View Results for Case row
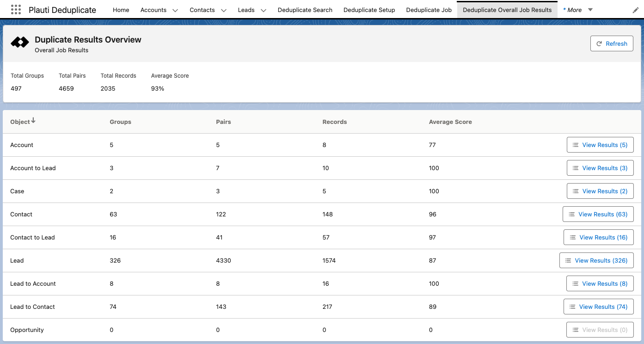 (x=600, y=191)
